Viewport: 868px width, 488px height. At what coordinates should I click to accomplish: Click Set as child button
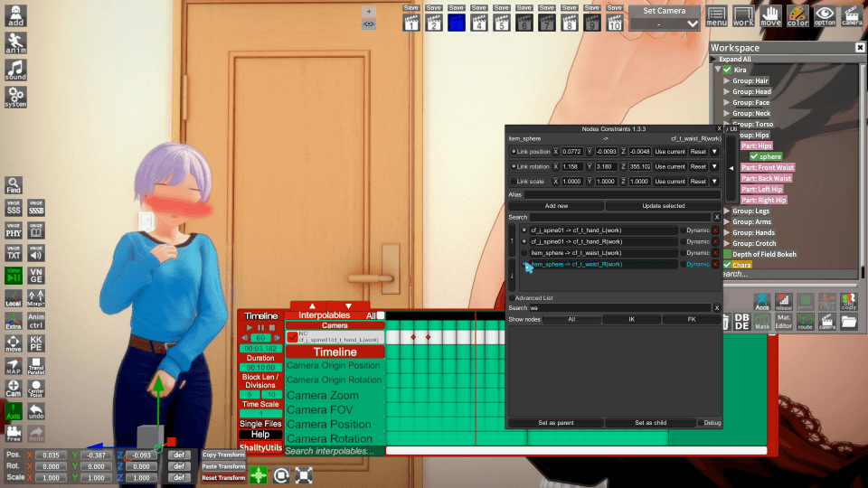pos(650,423)
